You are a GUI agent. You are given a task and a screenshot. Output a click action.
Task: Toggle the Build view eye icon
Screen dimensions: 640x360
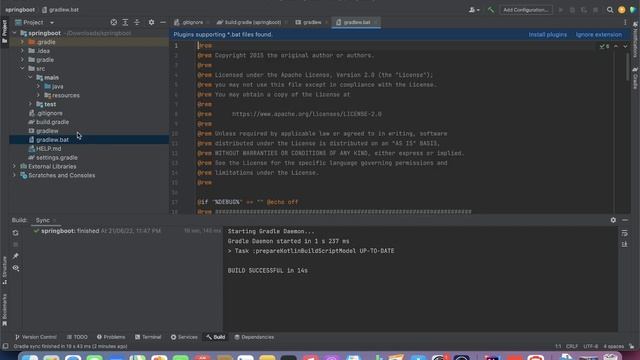tap(16, 268)
